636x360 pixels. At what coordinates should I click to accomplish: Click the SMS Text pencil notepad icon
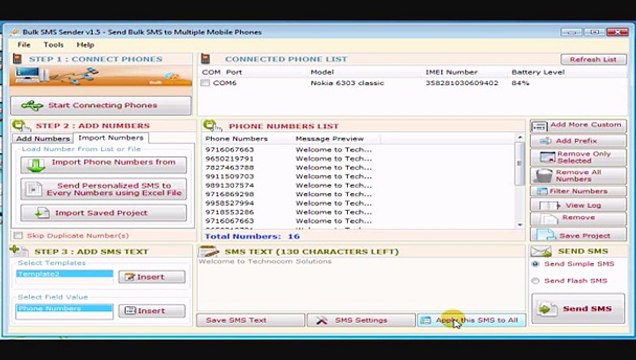[208, 251]
